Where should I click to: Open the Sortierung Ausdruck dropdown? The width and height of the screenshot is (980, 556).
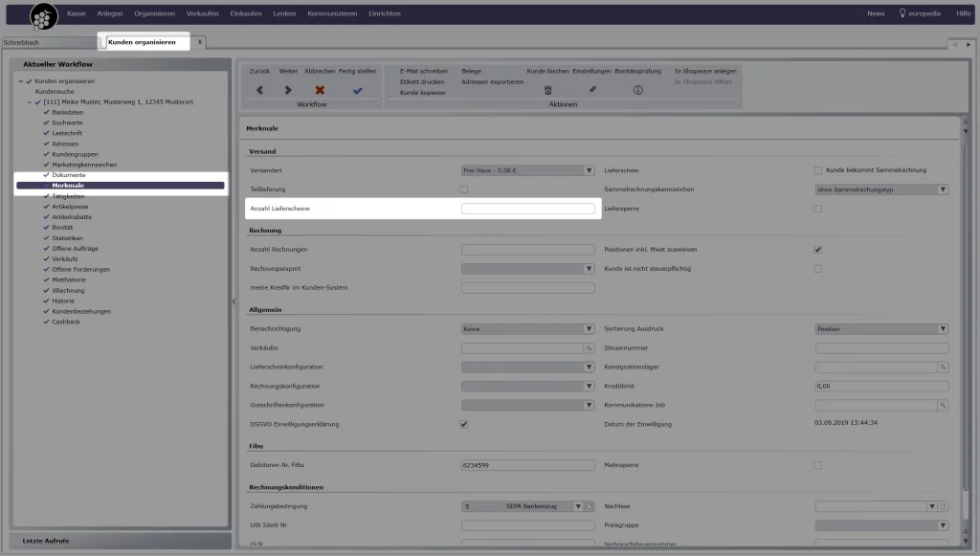pyautogui.click(x=943, y=329)
